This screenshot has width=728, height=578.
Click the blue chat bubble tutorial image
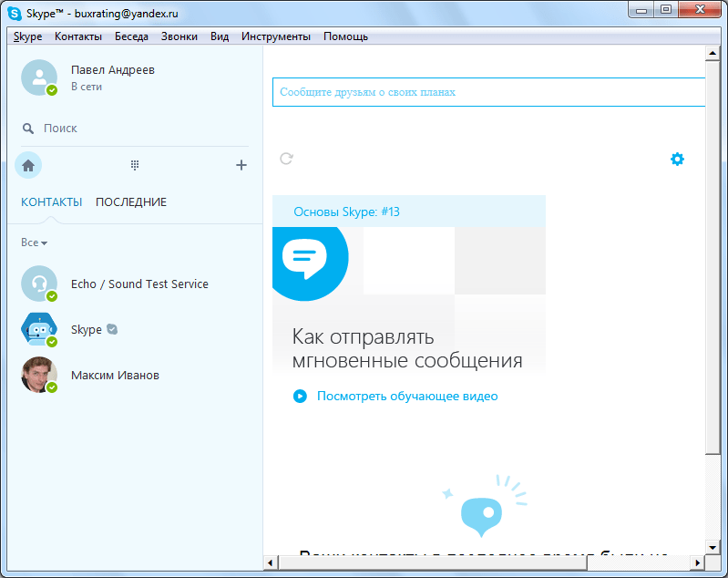pyautogui.click(x=310, y=263)
